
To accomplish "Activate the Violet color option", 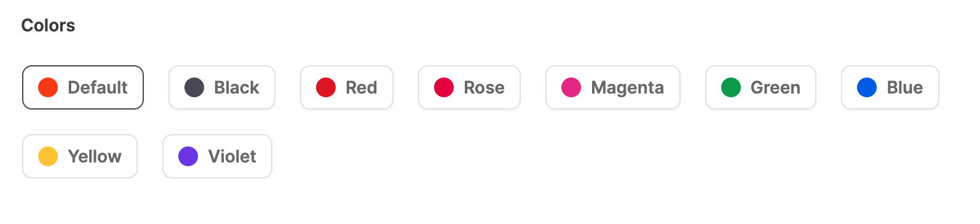I will 218,156.
